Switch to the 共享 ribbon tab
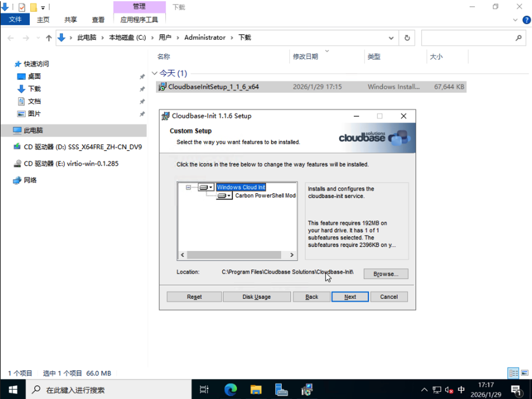Viewport: 532px width, 399px height. pyautogui.click(x=70, y=20)
